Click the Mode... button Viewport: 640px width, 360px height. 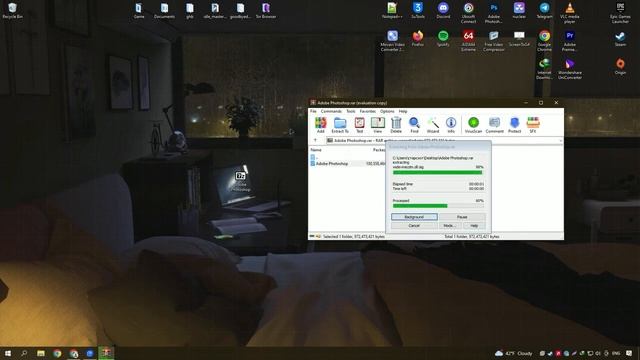(449, 226)
